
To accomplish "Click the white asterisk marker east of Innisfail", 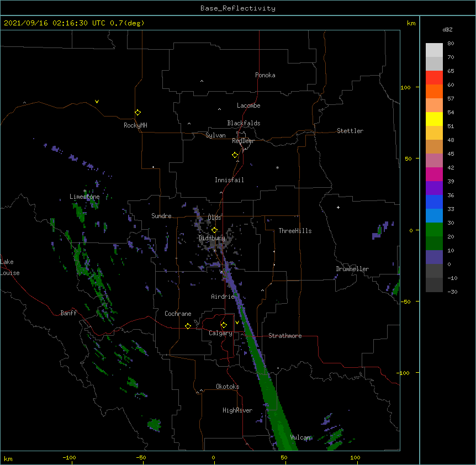I will click(x=277, y=167).
